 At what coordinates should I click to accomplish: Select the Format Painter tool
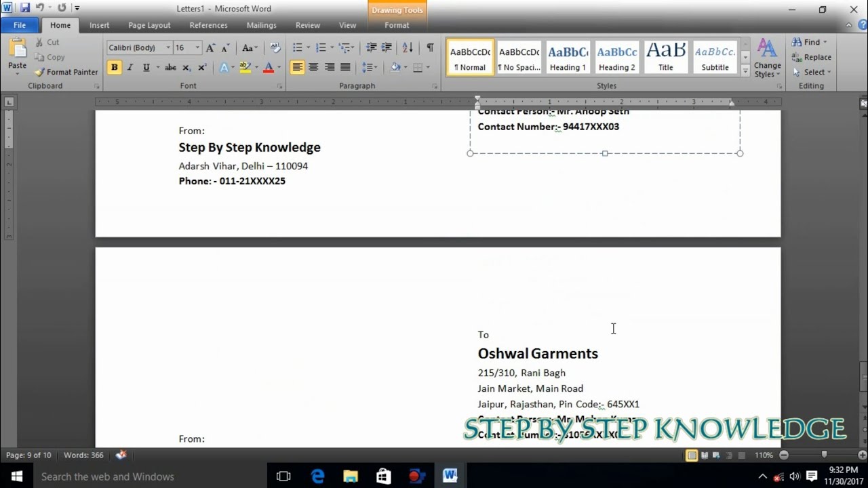[x=66, y=72]
